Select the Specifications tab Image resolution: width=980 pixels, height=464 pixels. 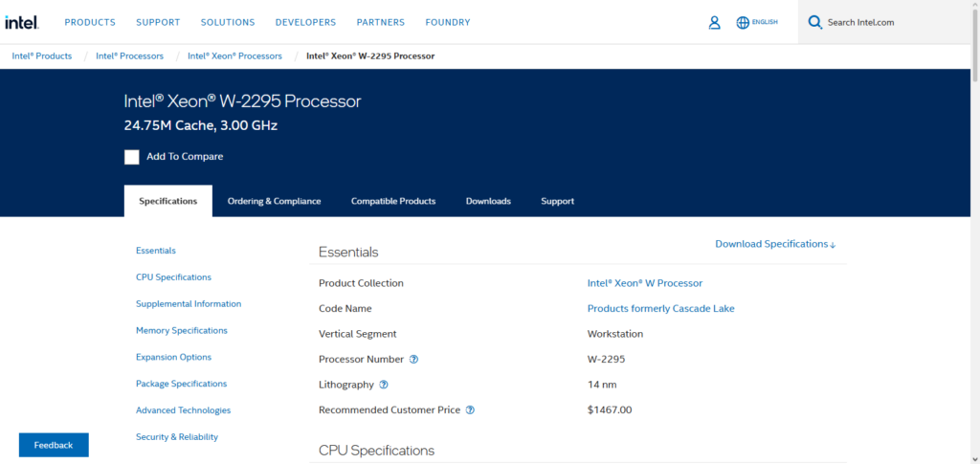click(168, 201)
